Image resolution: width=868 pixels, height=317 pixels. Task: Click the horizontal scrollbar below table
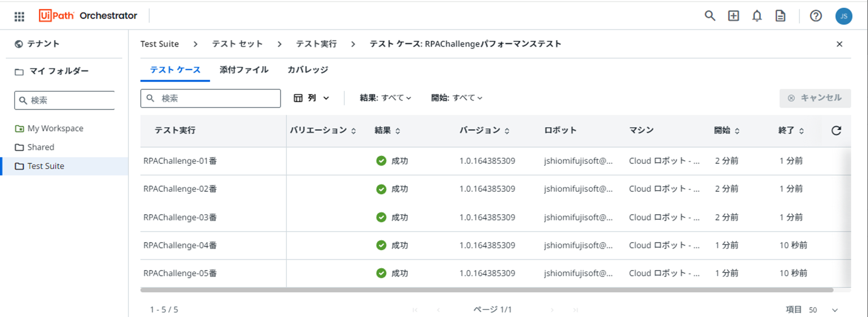tap(486, 290)
